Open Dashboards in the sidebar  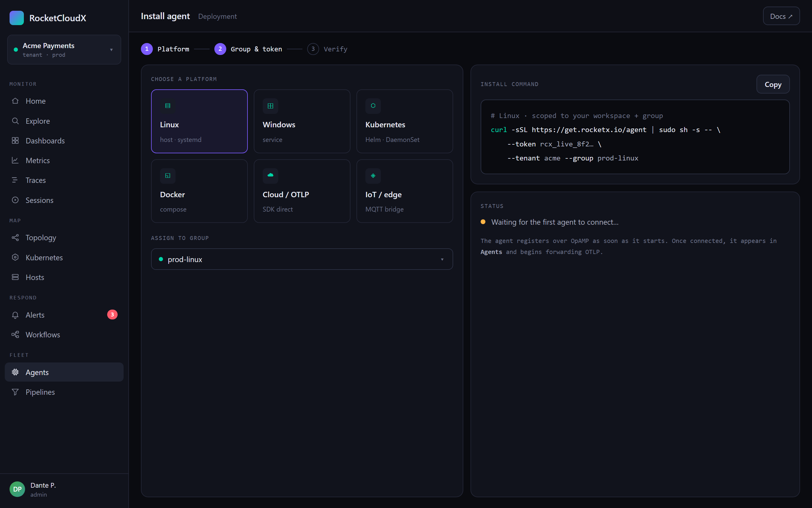64,140
